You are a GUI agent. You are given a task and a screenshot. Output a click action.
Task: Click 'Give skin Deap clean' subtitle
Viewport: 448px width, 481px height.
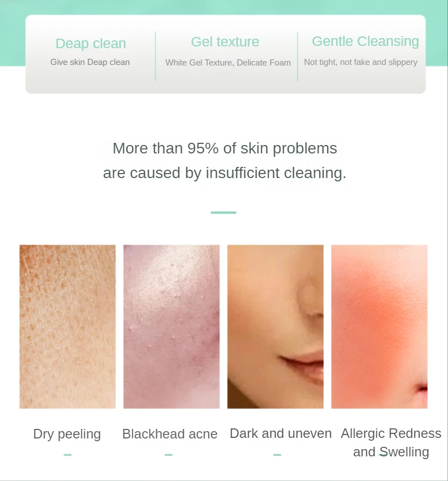pos(90,62)
